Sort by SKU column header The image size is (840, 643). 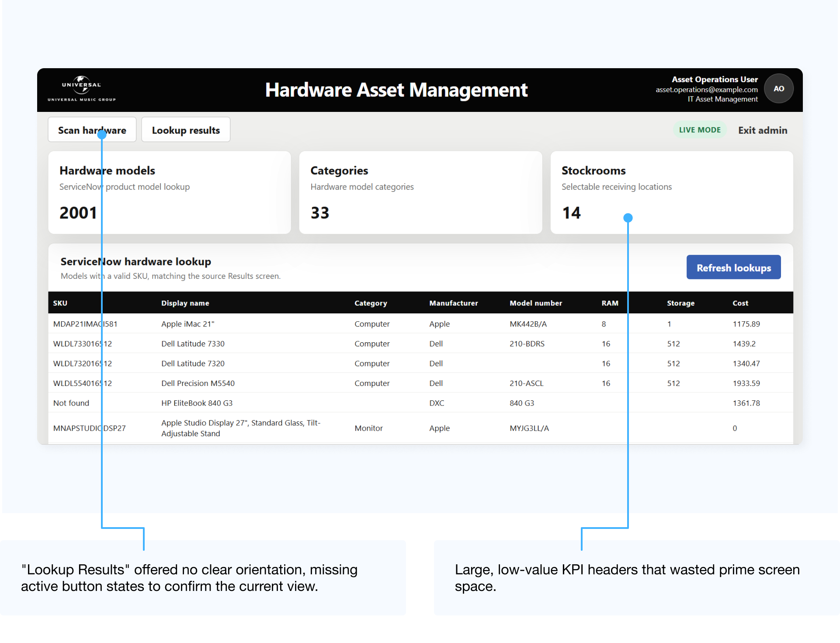[60, 303]
